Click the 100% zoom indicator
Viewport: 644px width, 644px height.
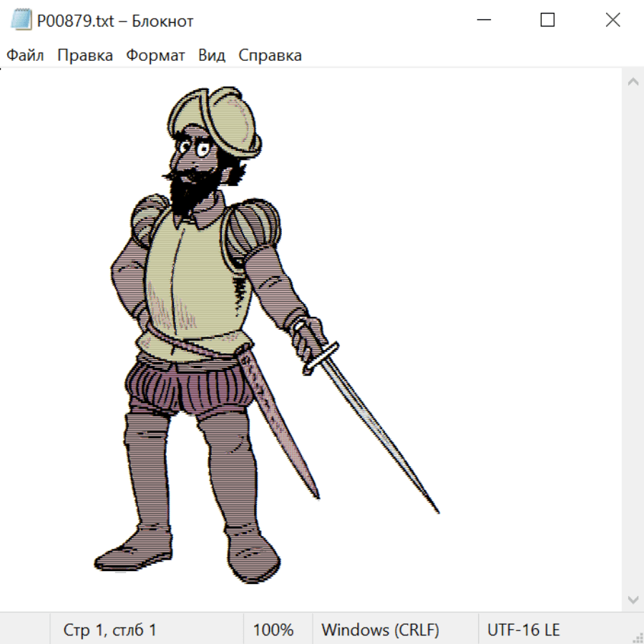click(273, 630)
